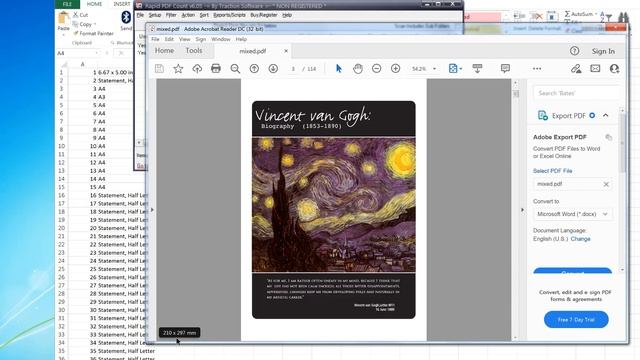640x360 pixels.
Task: Click the Save file icon in Acrobat
Action: [159, 69]
